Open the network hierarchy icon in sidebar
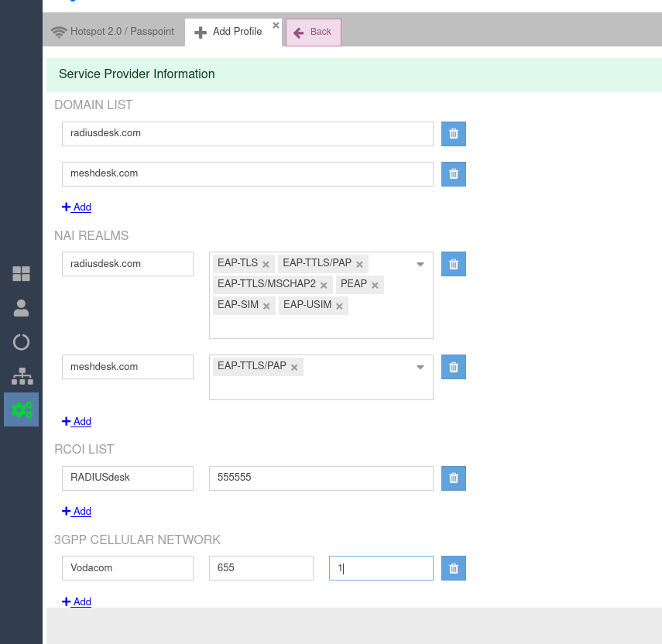The width and height of the screenshot is (662, 644). tap(21, 376)
